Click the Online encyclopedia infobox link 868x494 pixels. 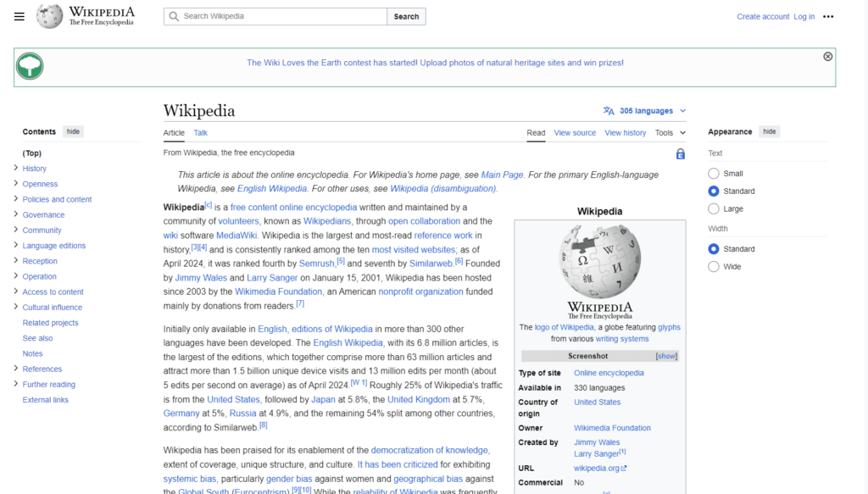pyautogui.click(x=609, y=373)
